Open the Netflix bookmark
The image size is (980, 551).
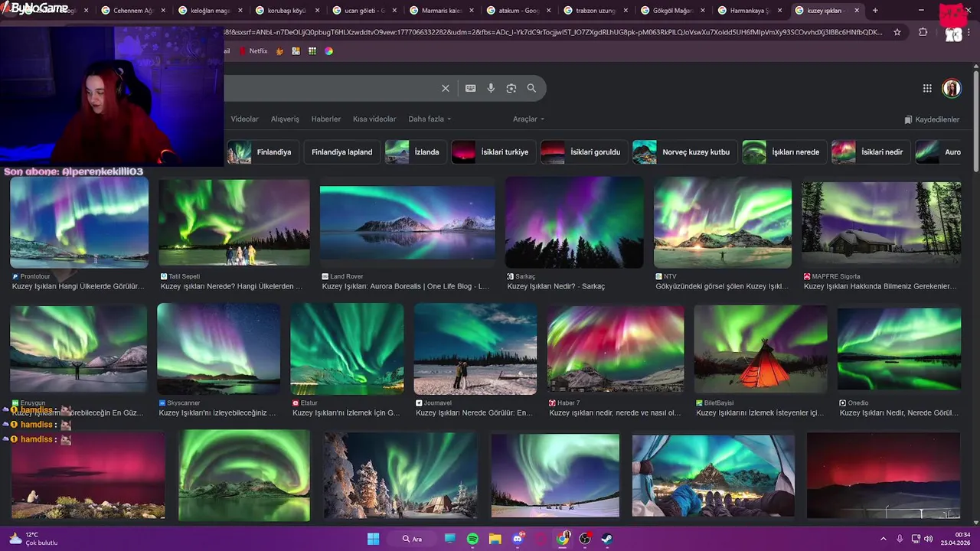point(253,51)
